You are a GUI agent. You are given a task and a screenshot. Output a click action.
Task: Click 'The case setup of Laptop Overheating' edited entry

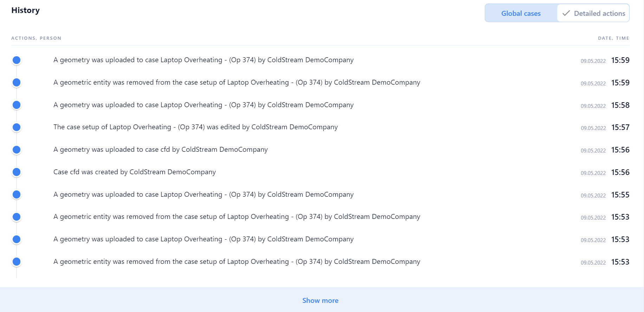tap(195, 127)
